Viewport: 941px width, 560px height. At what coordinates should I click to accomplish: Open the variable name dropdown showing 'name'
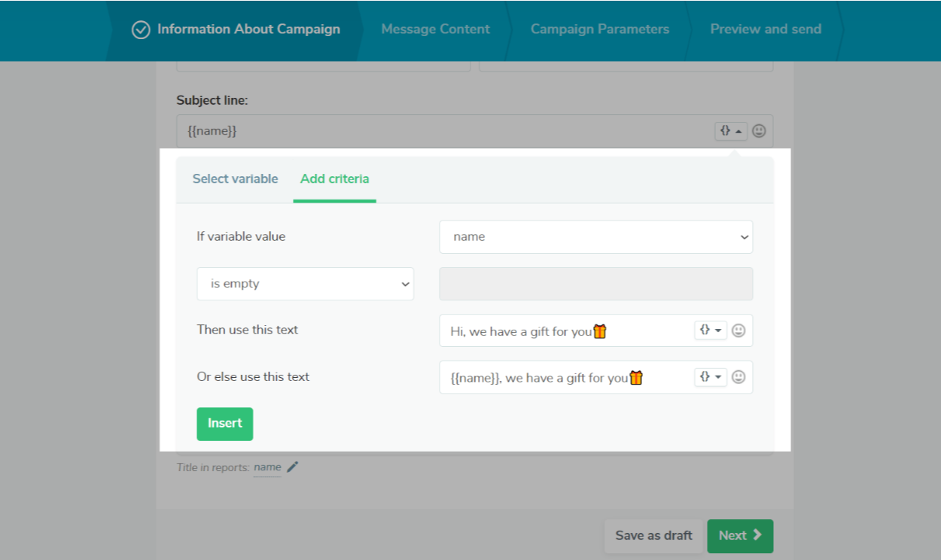(595, 236)
